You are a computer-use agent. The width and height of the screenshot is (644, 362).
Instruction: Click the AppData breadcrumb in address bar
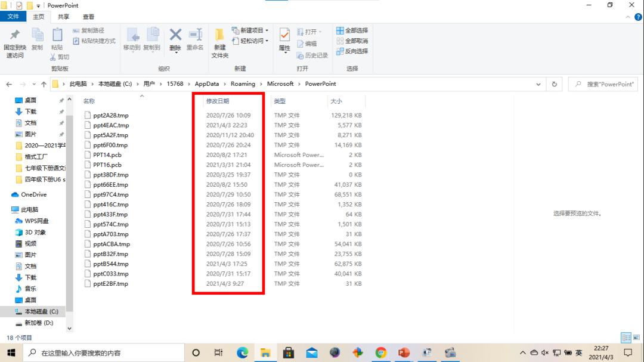206,84
